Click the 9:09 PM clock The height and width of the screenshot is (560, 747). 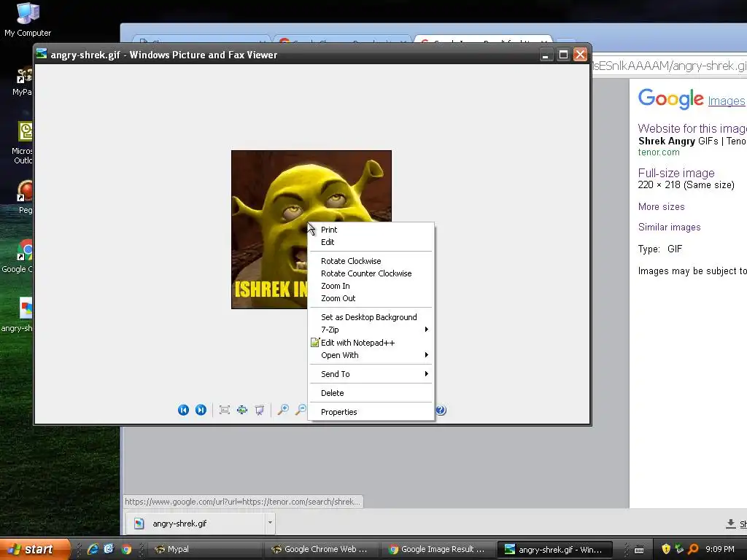tap(720, 549)
